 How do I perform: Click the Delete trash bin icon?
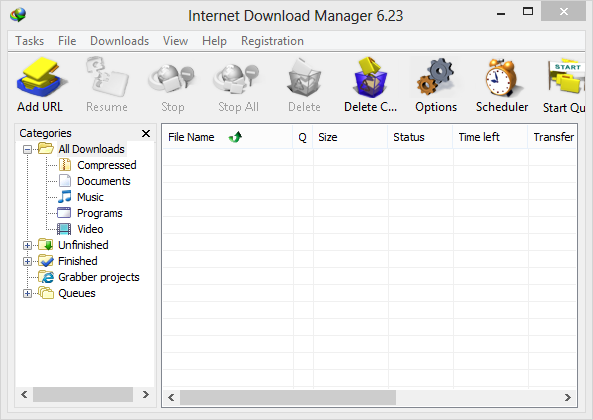304,77
